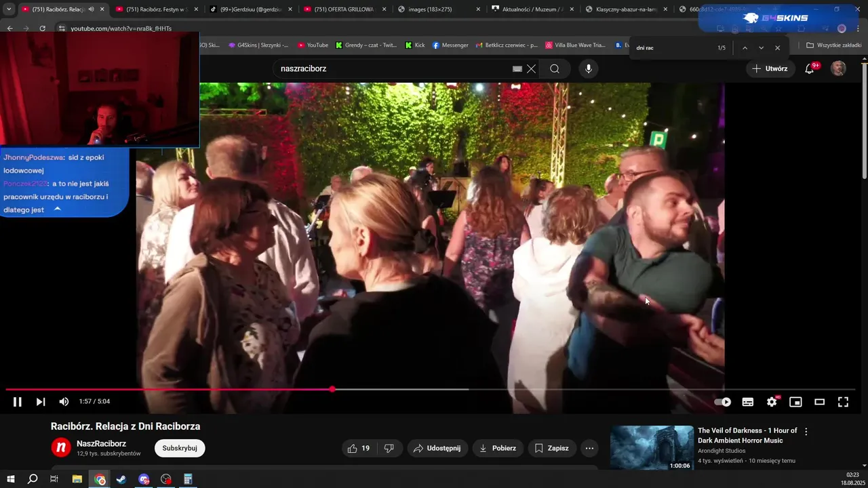Click the YouTube search field with naszraciborz
The height and width of the screenshot is (488, 868).
tap(393, 68)
